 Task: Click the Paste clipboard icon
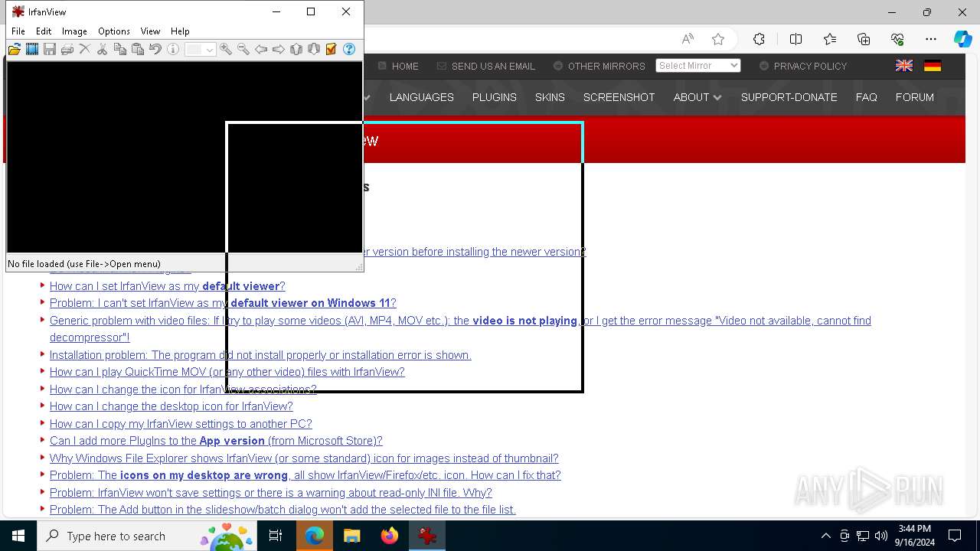(x=138, y=49)
